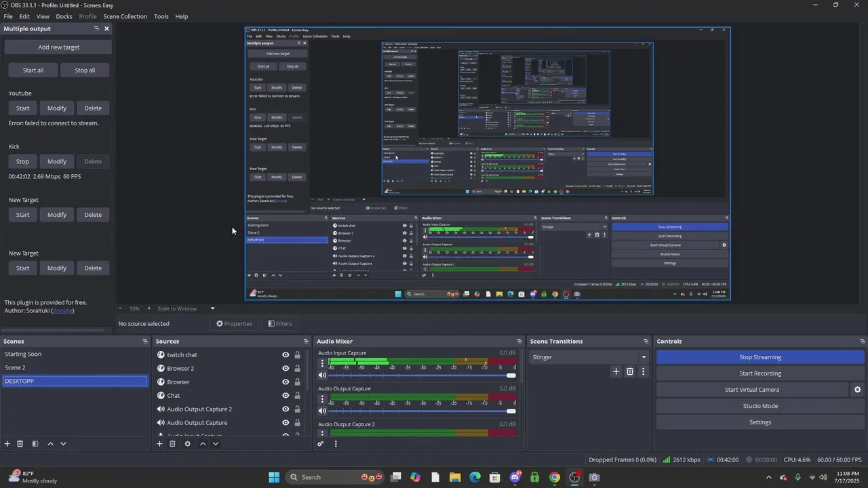Open virtual camera settings gear
Screen dimensions: 868x488
tap(857, 390)
